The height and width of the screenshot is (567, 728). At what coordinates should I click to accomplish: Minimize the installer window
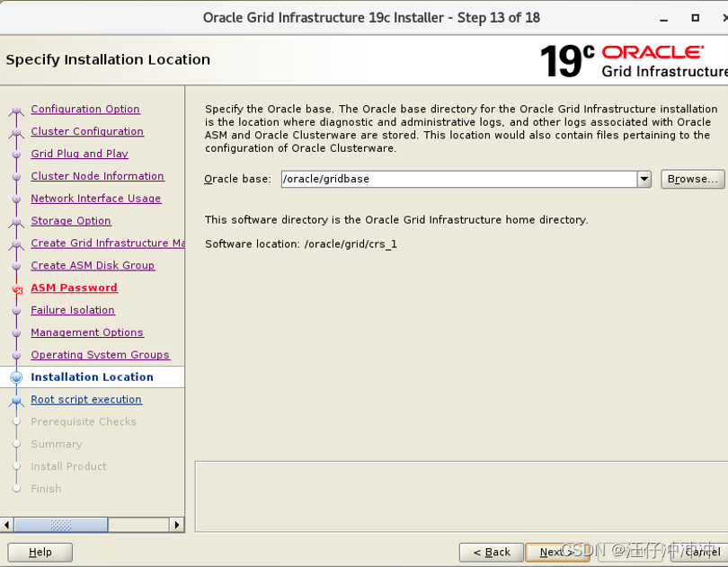coord(664,19)
